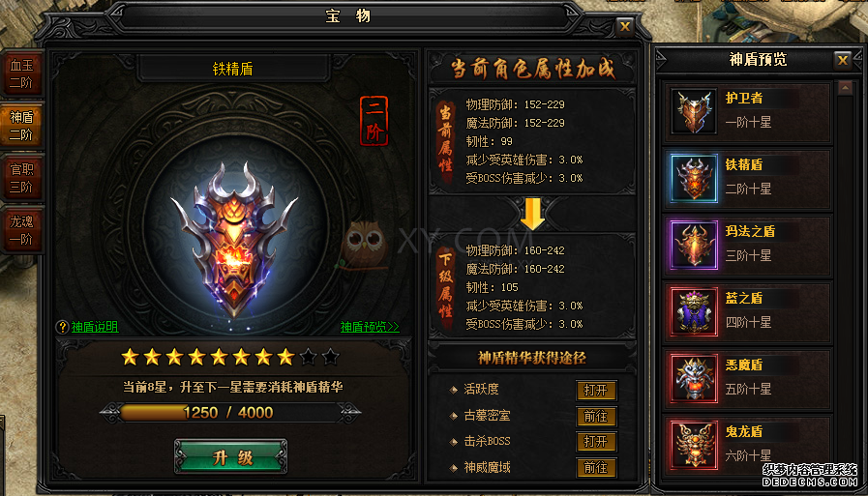
Task: Open the 神盾说明 link
Action: pos(95,327)
